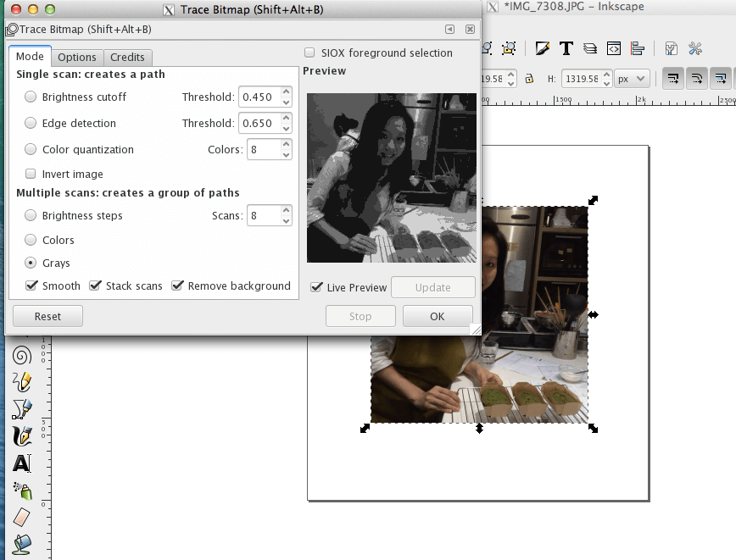
Task: Increase Edge detection threshold value
Action: pos(286,119)
